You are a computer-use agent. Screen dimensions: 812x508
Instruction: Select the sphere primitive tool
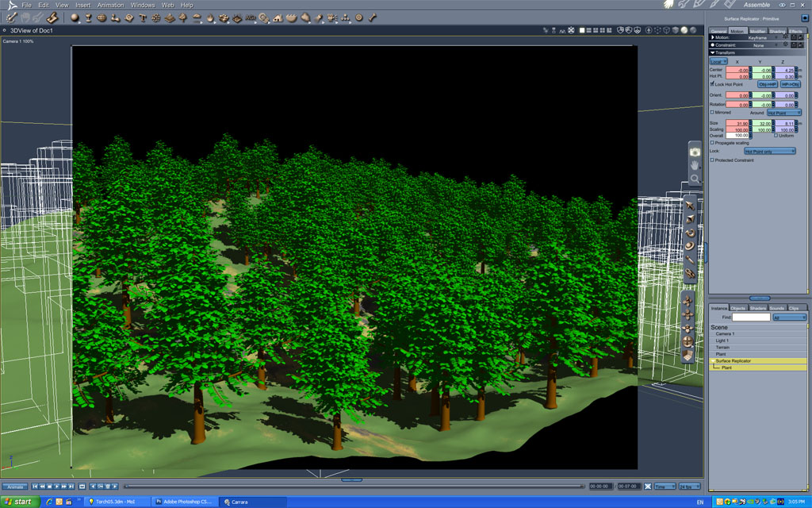(75, 17)
